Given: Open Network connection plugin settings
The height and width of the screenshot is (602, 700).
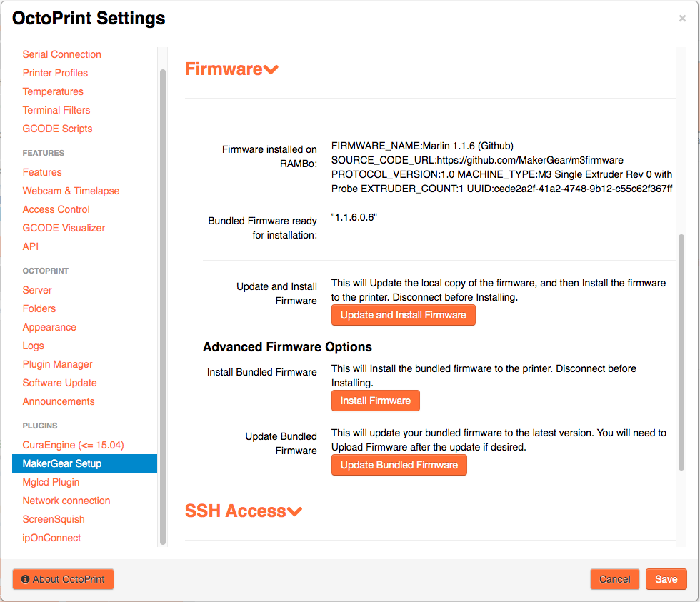Looking at the screenshot, I should point(66,501).
